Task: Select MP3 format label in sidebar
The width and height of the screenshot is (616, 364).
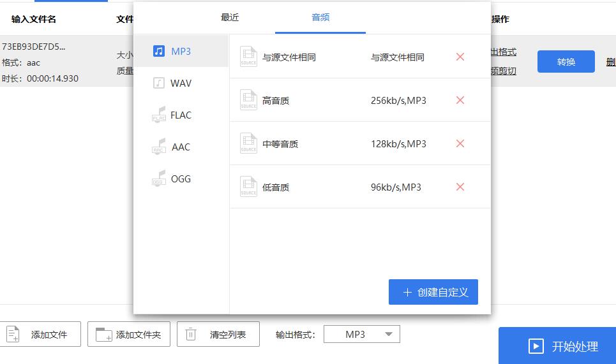Action: coord(181,52)
